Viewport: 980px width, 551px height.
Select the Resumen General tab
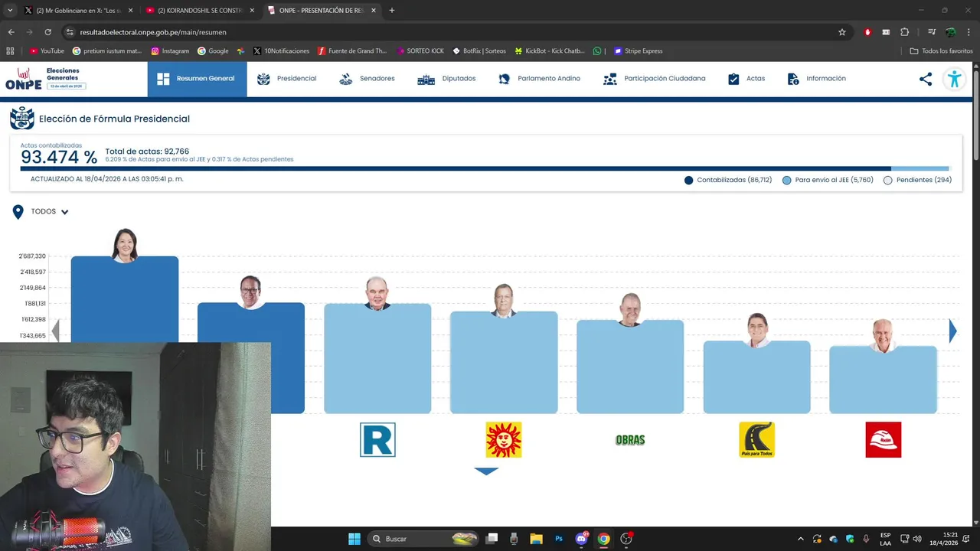197,79
